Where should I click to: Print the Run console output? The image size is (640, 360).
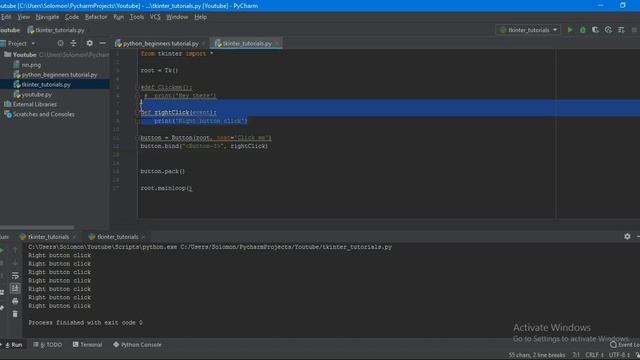pos(15,301)
